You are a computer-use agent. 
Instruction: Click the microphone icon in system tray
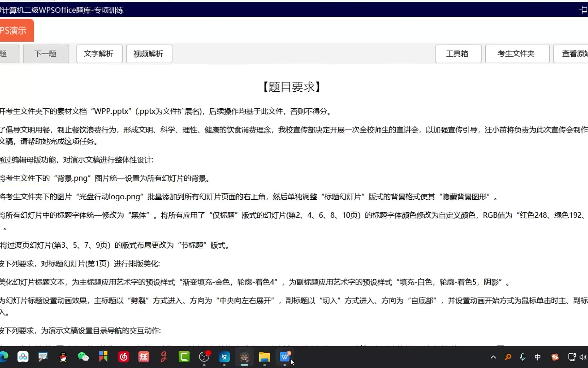(x=523, y=357)
